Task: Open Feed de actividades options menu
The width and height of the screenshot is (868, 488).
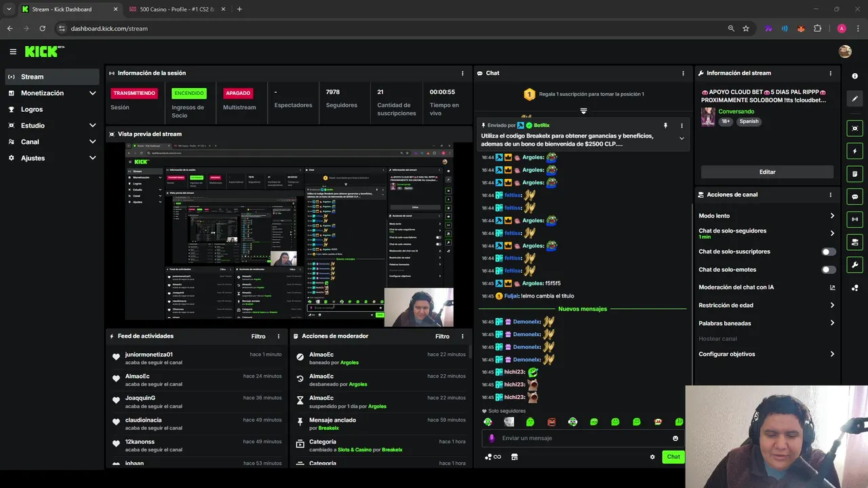Action: 279,336
